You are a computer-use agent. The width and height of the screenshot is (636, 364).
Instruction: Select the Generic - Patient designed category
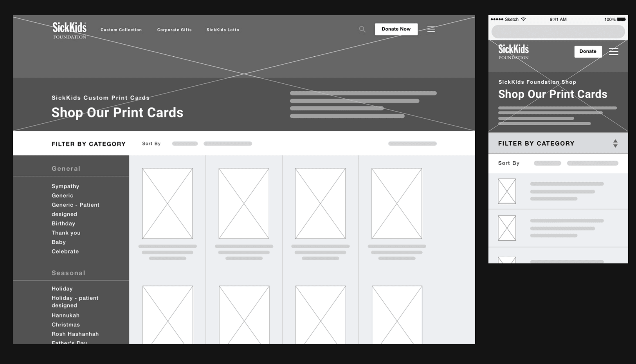(76, 209)
